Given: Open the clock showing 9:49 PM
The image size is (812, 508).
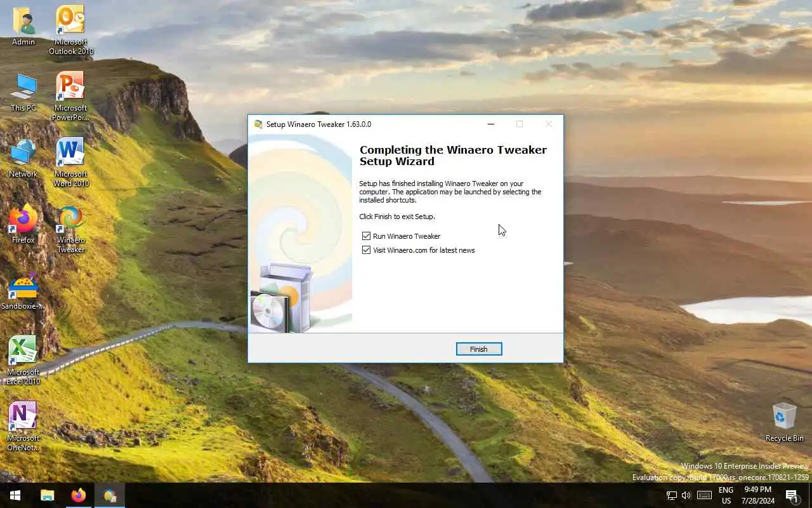Looking at the screenshot, I should [x=758, y=495].
